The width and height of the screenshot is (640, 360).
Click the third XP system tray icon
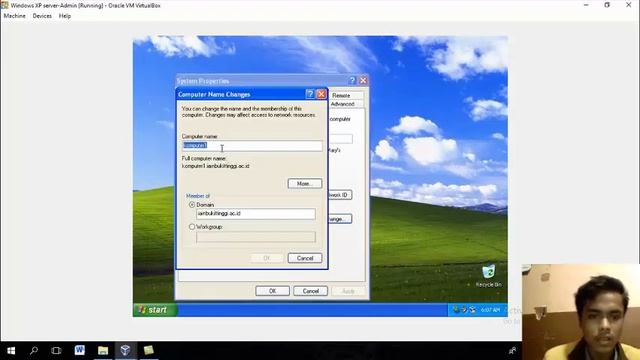[473, 310]
